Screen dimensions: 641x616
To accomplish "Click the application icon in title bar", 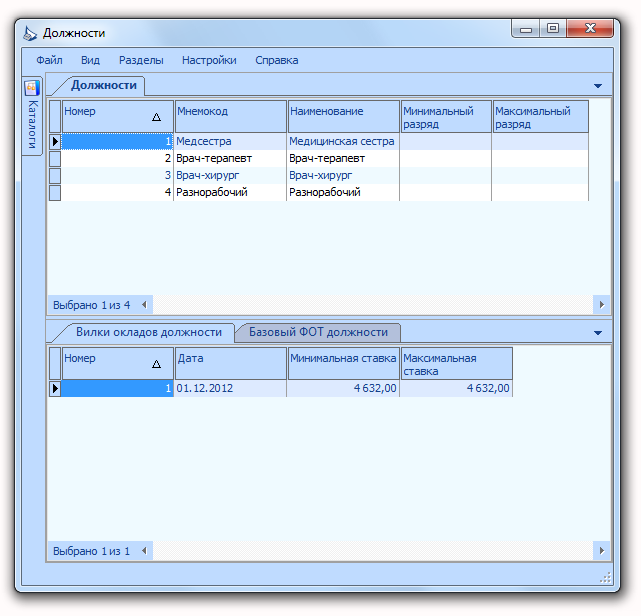I will point(29,33).
